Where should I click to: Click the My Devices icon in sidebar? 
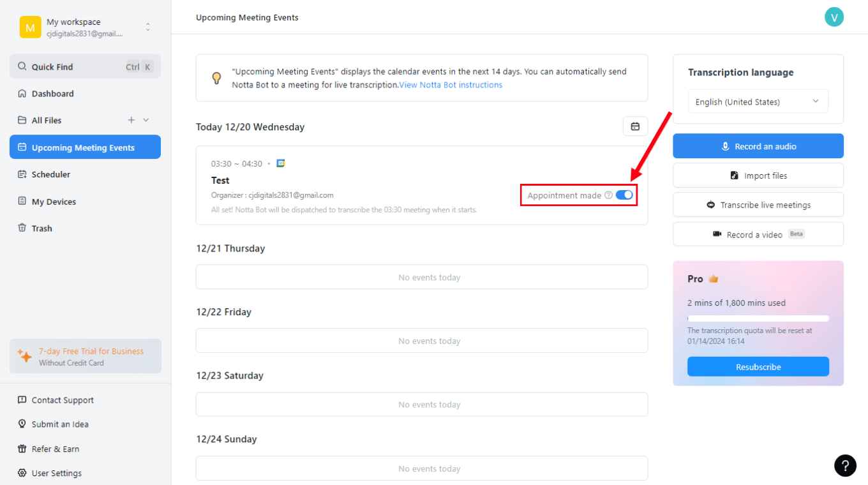point(22,202)
